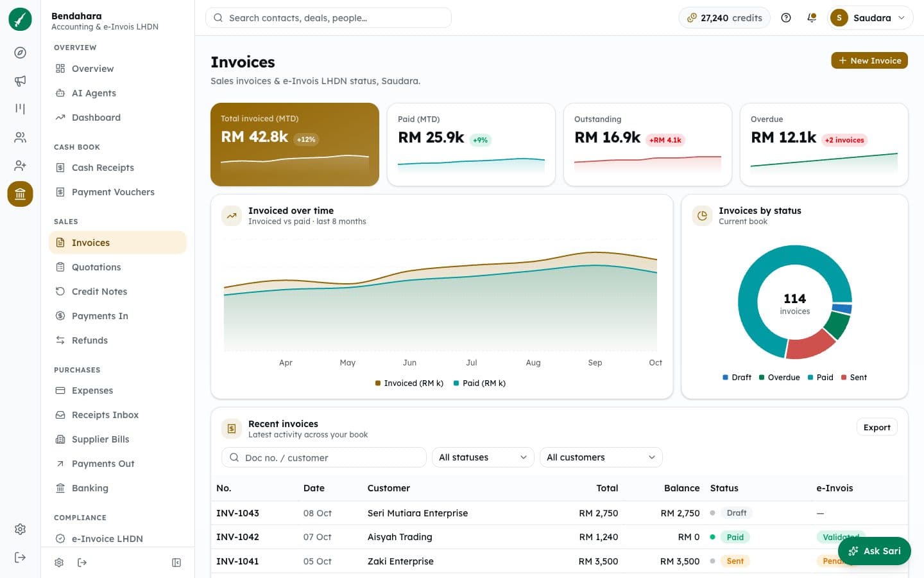The image size is (924, 578).
Task: Open invoice INV-1043
Action: pos(237,513)
